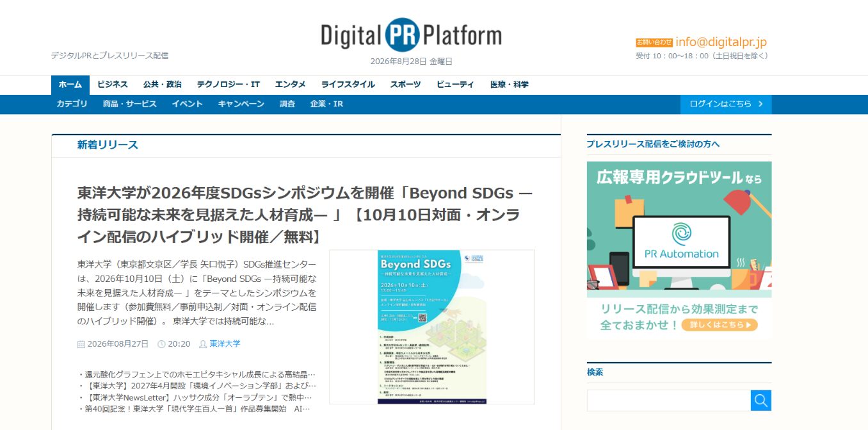Click the 2026年8月28日 金曜日 date text
The image size is (868, 430).
(412, 62)
